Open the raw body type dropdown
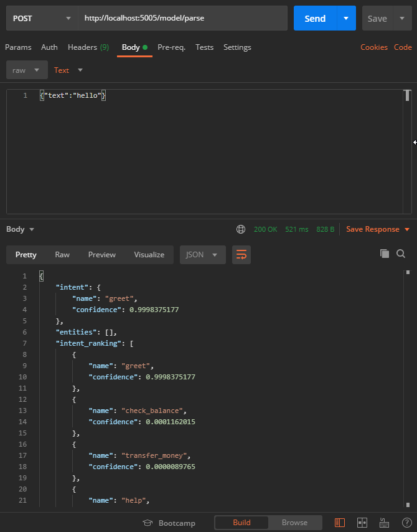This screenshot has height=532, width=417. coord(26,70)
